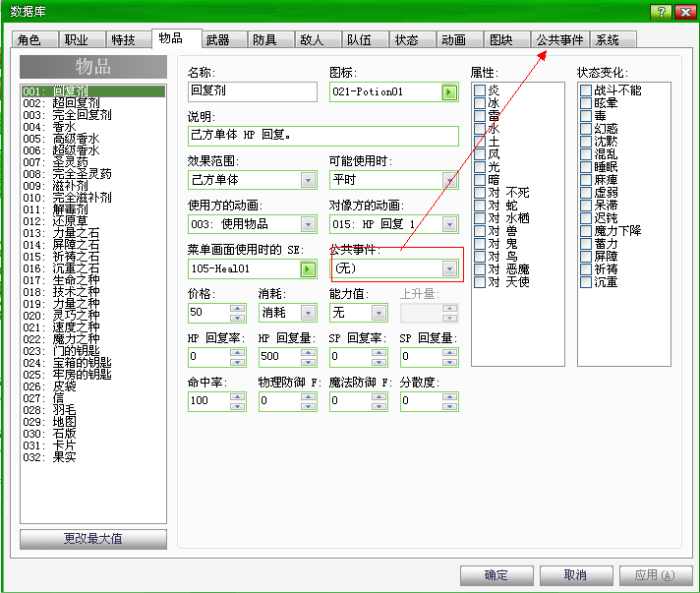The height and width of the screenshot is (593, 700).
Task: Open the 动画 tab
Action: tap(460, 39)
